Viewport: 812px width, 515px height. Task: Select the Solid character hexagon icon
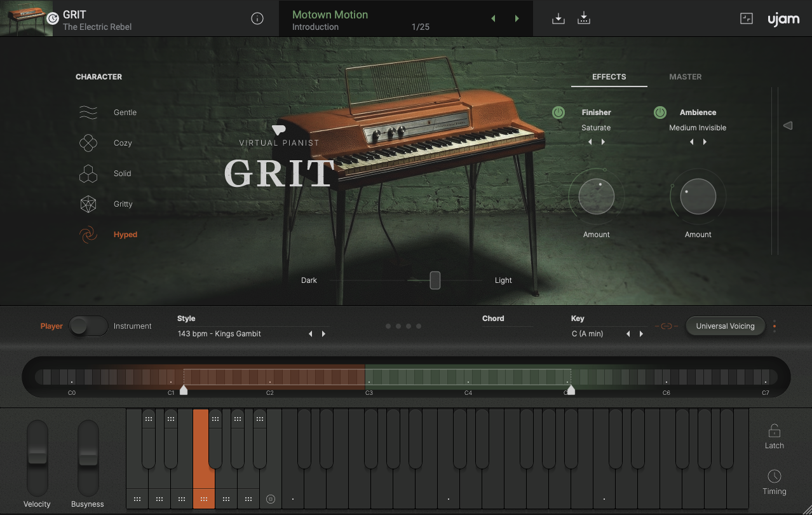88,174
